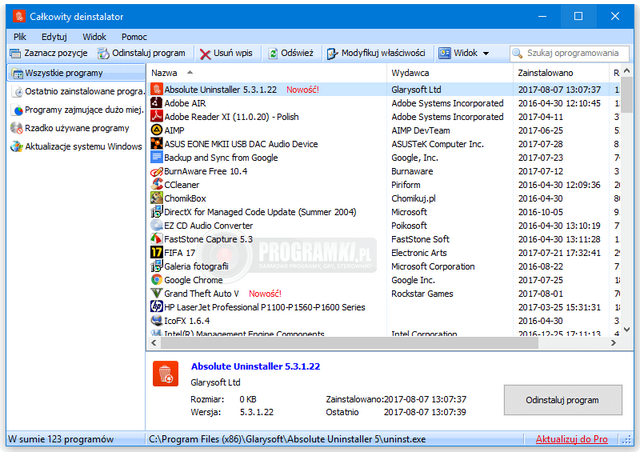
Task: Select the IcoFX 1.6.4 row
Action: point(384,321)
